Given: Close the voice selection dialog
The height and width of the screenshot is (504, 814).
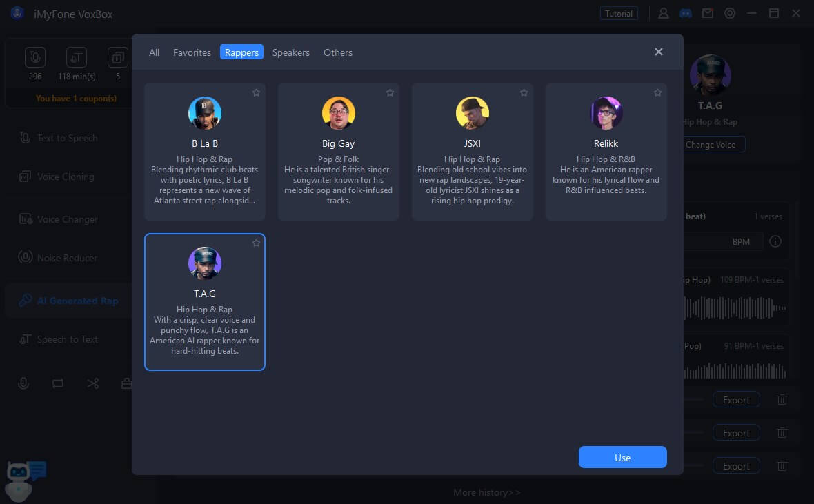Looking at the screenshot, I should tap(658, 52).
